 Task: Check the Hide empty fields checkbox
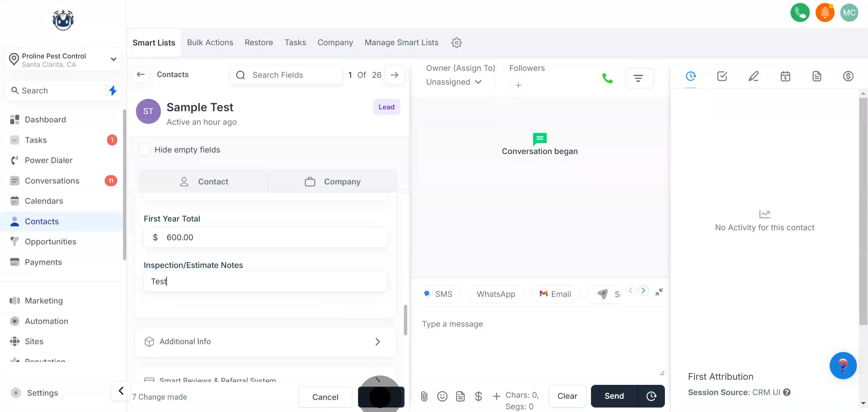[145, 150]
